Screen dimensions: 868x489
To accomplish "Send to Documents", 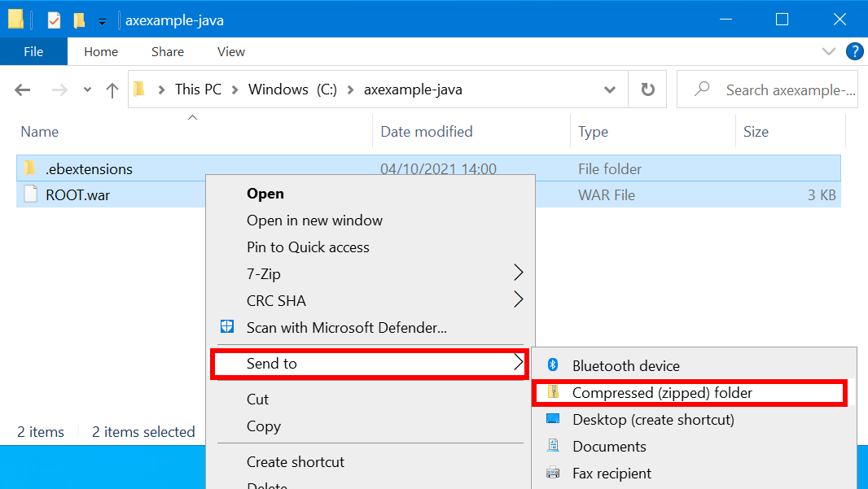I will (695, 447).
